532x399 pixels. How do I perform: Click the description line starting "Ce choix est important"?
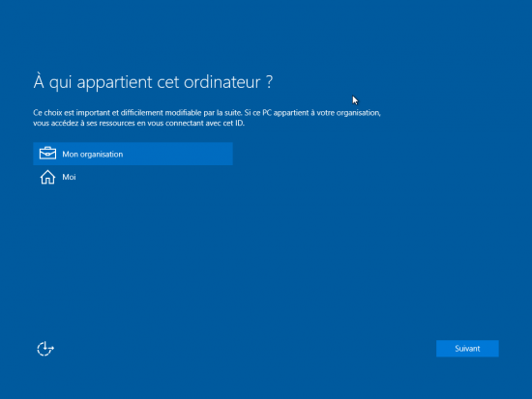tap(207, 113)
